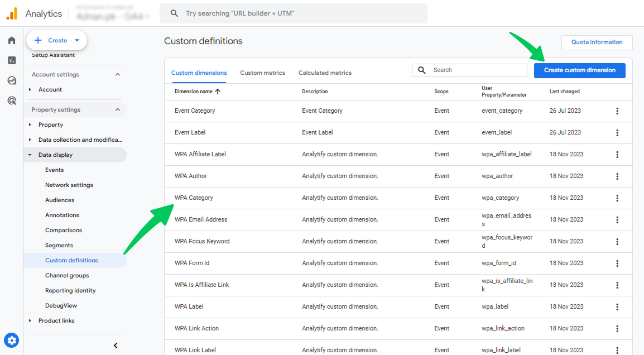Click the Create button

point(57,40)
